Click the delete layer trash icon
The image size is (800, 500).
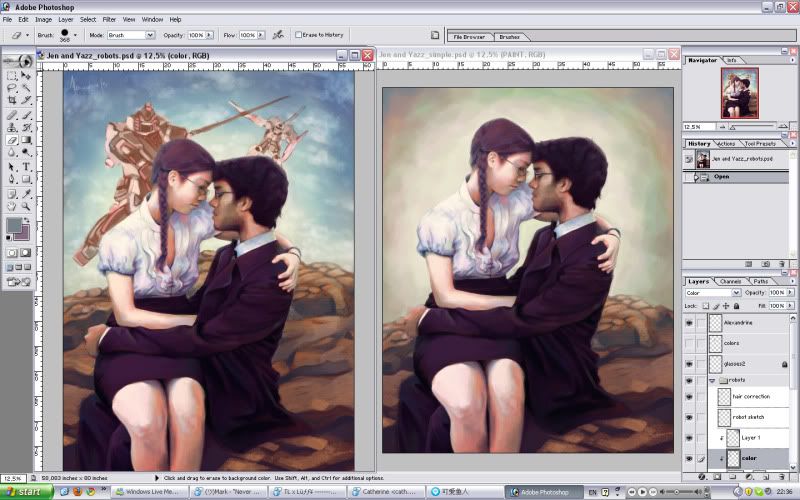pyautogui.click(x=782, y=477)
